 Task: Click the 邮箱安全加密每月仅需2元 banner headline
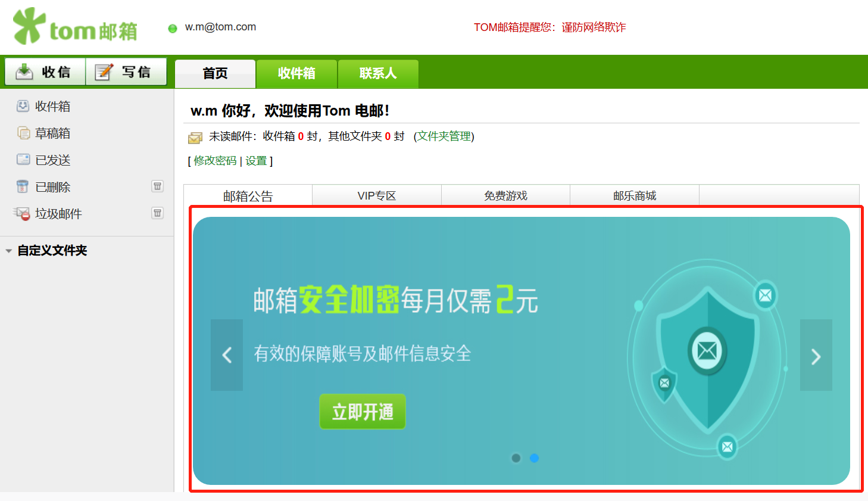(x=396, y=299)
